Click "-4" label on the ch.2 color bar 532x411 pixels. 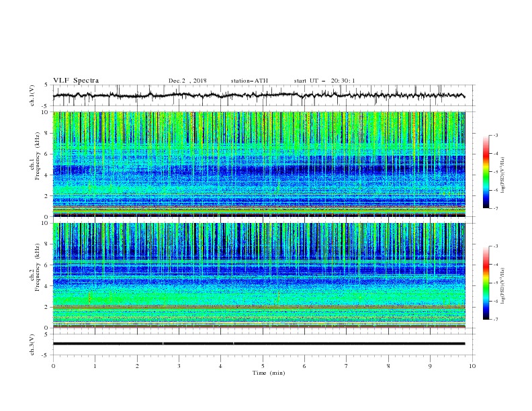pos(496,265)
